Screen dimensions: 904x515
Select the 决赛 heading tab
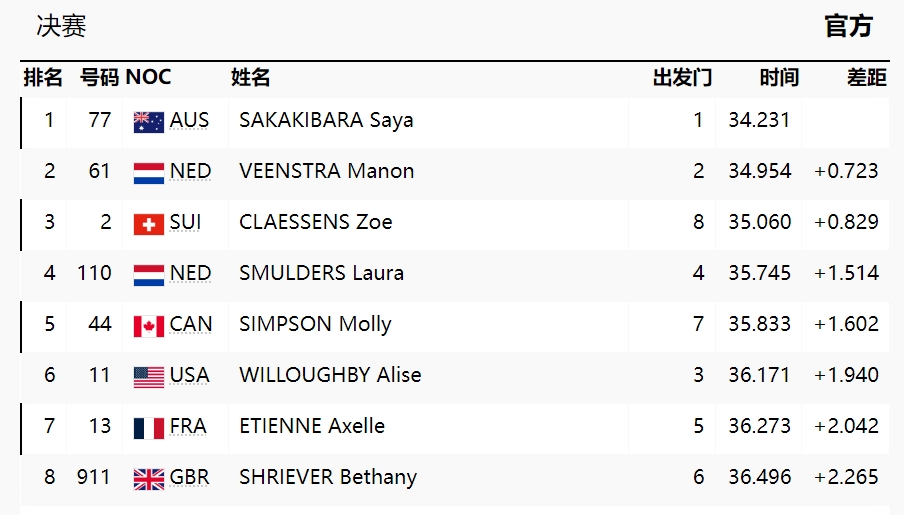(61, 27)
